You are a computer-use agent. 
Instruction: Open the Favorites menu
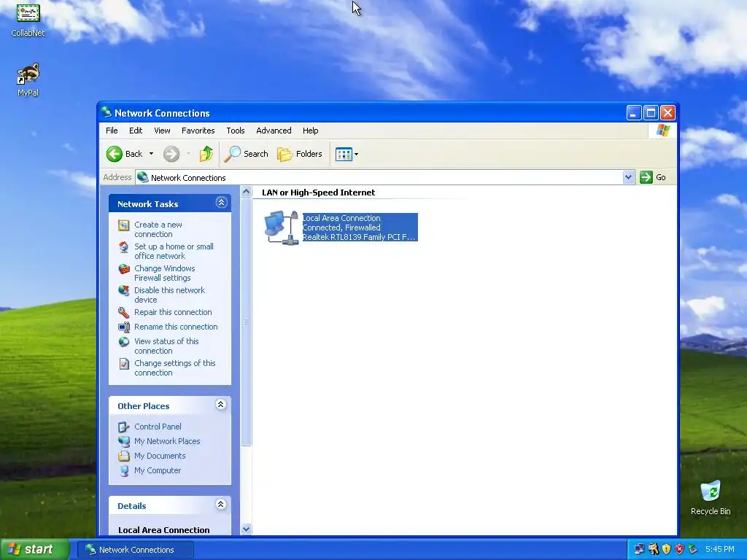(198, 131)
